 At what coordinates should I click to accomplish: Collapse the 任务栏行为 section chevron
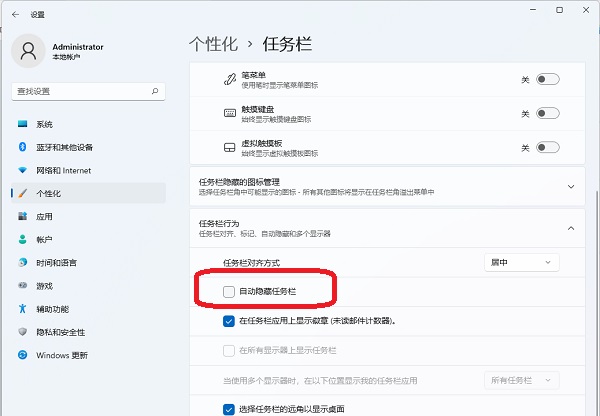571,228
